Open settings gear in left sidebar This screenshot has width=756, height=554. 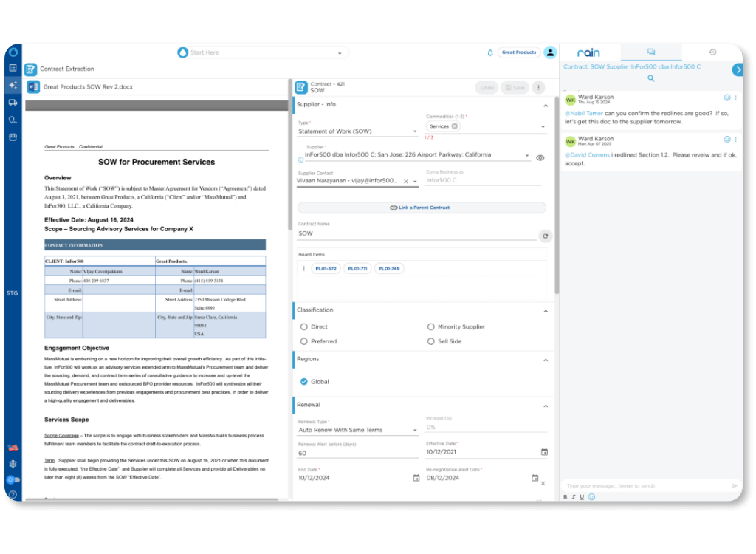13,464
